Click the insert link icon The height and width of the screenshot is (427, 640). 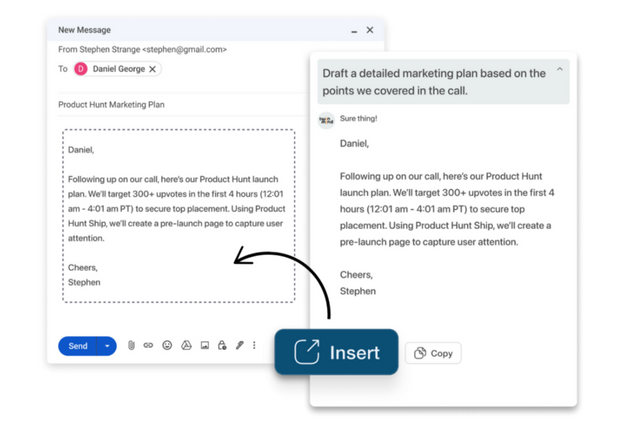pyautogui.click(x=148, y=346)
